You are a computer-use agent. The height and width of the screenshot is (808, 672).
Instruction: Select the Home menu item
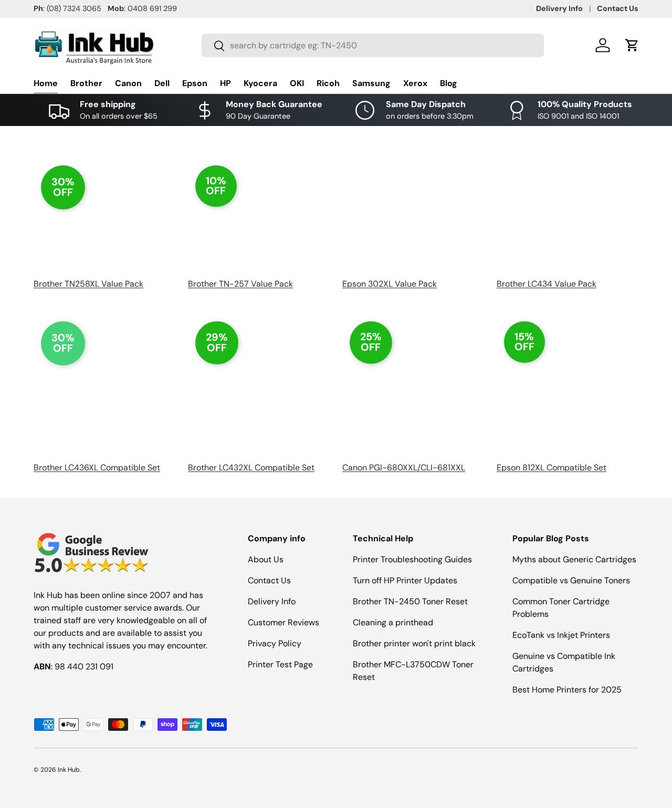tap(46, 83)
